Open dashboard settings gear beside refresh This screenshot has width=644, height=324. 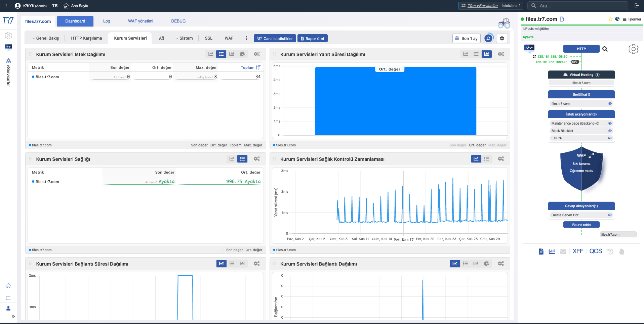[x=502, y=38]
